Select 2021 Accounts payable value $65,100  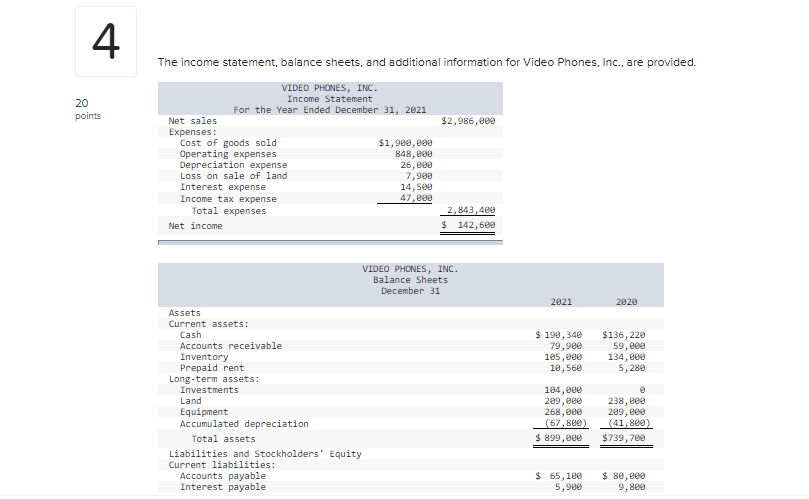(x=559, y=476)
